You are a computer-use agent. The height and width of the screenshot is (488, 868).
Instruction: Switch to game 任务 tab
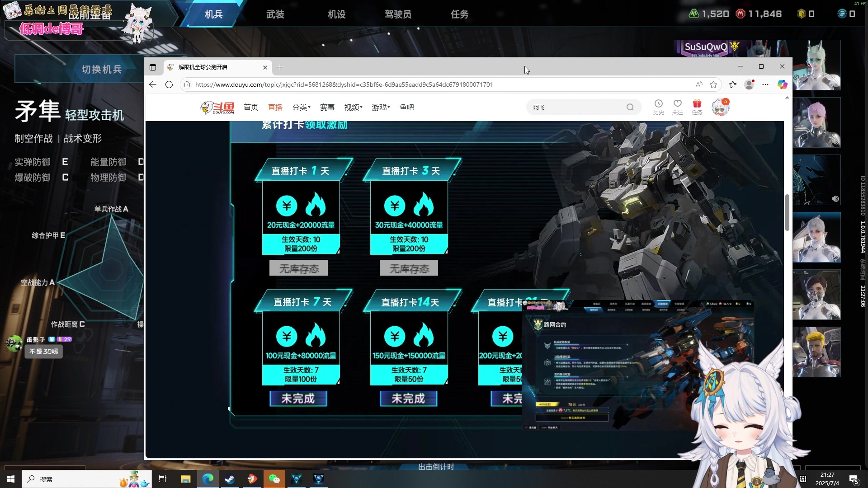(460, 14)
